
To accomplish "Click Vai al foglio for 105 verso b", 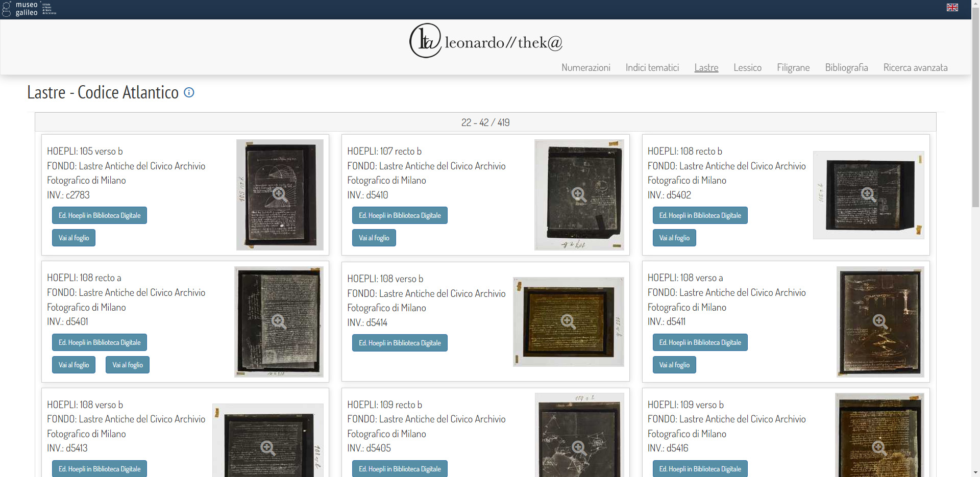I will [73, 238].
